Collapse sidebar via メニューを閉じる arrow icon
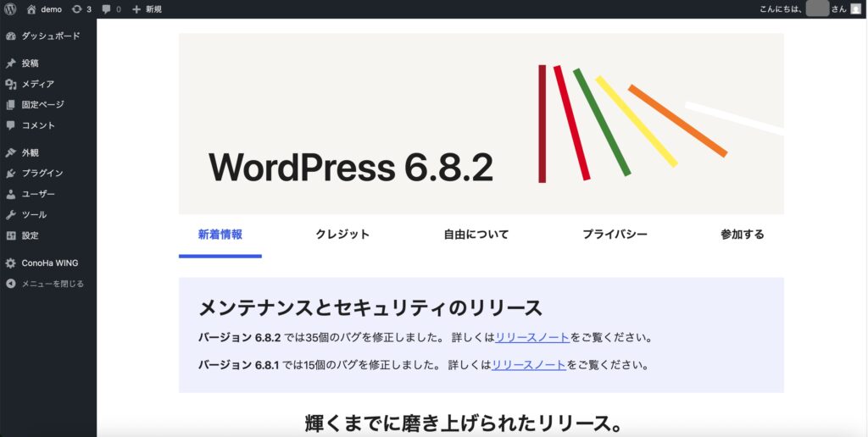This screenshot has height=437, width=868. tap(10, 284)
